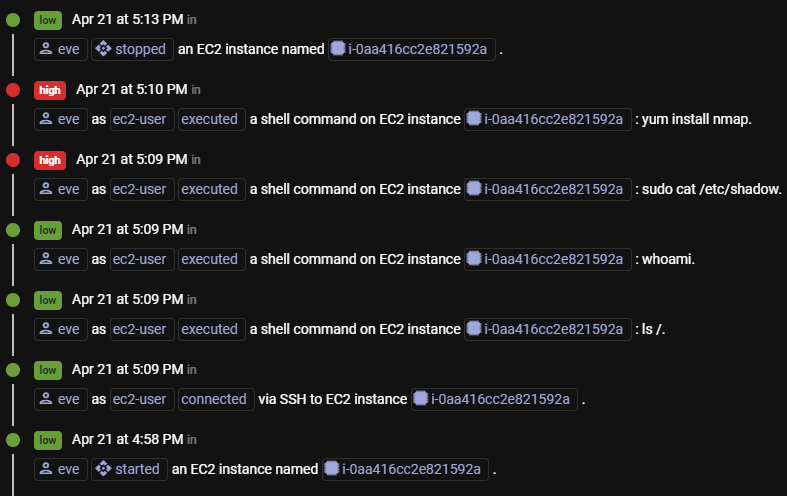
Task: Open ec2-user chip in the whoami event
Action: click(x=142, y=259)
